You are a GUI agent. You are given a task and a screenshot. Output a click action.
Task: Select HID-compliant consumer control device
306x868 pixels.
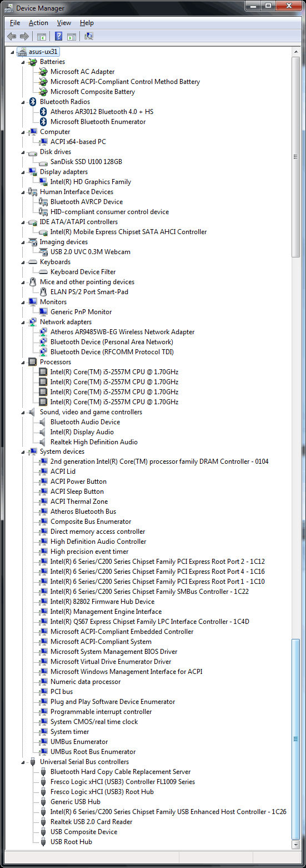pyautogui.click(x=109, y=212)
